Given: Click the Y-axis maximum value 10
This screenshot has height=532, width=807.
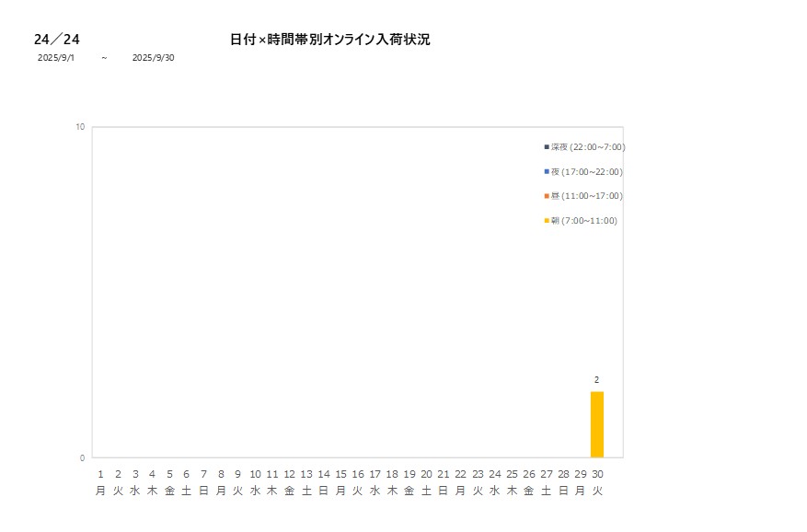Looking at the screenshot, I should 80,127.
